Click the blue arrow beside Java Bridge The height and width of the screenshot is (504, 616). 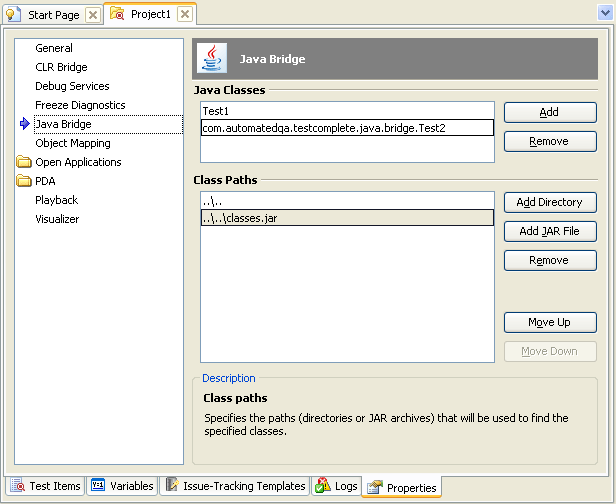tap(24, 124)
